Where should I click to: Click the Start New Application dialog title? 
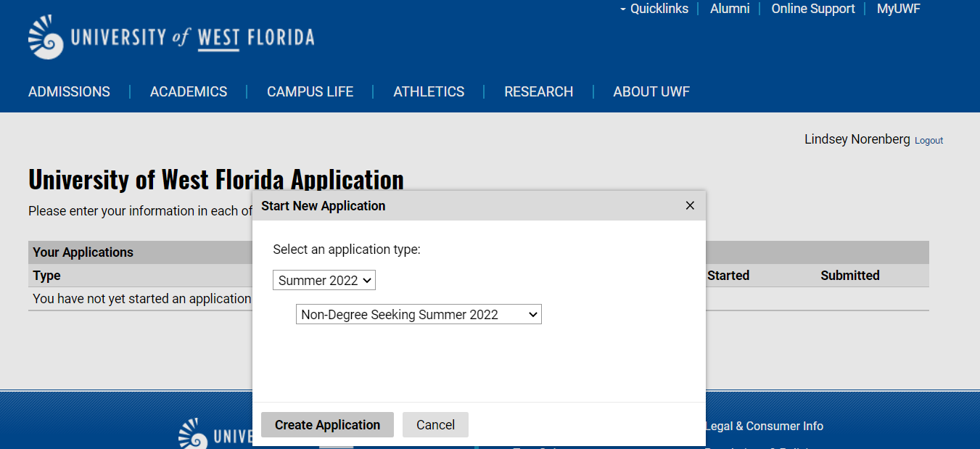tap(324, 206)
